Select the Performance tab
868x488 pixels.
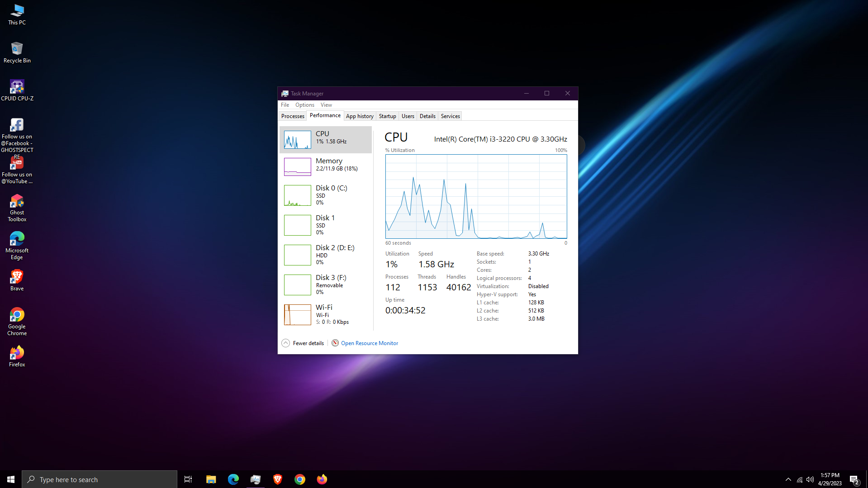coord(325,115)
